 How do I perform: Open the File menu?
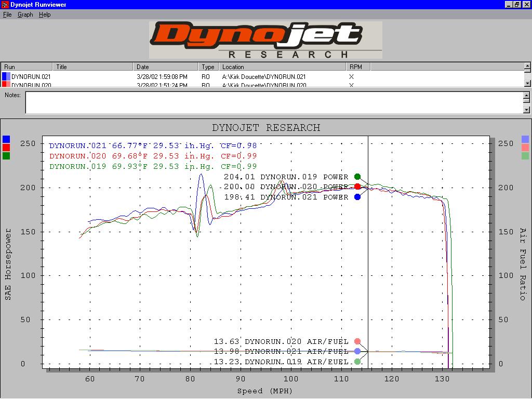(7, 15)
